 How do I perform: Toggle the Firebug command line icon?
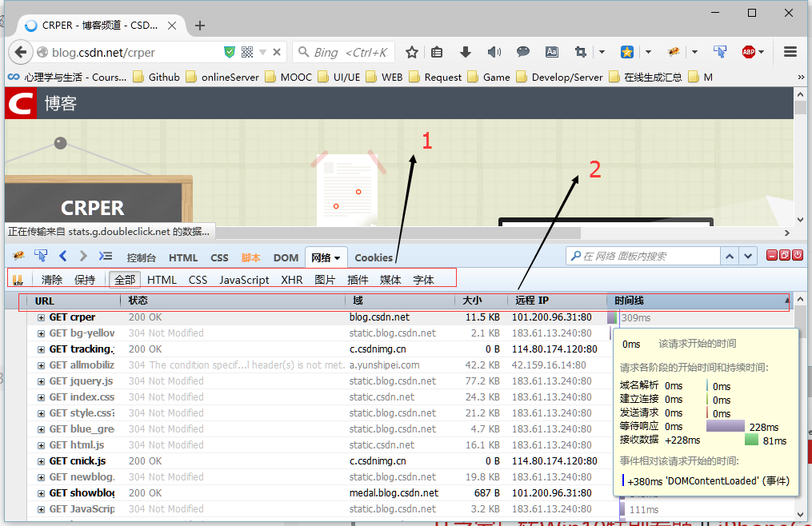pyautogui.click(x=106, y=256)
